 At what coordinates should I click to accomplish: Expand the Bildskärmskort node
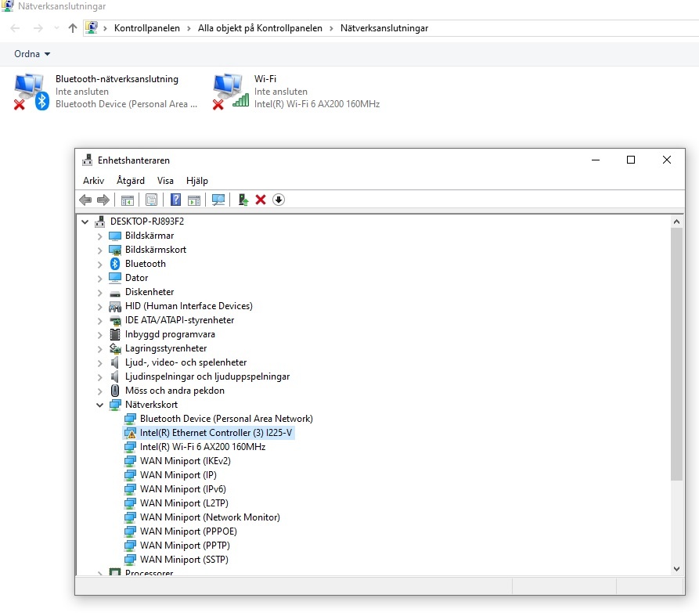pos(100,250)
